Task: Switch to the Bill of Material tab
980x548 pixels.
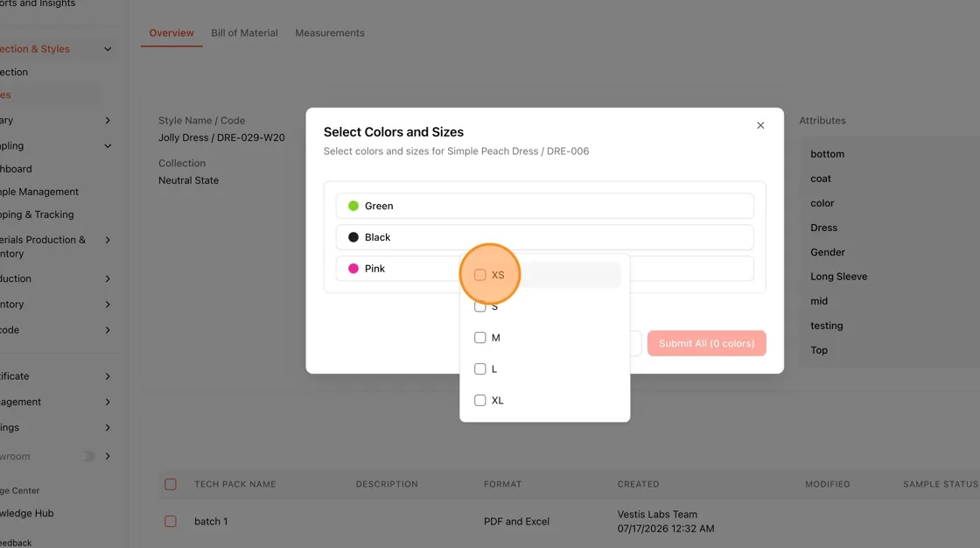Action: pyautogui.click(x=244, y=32)
